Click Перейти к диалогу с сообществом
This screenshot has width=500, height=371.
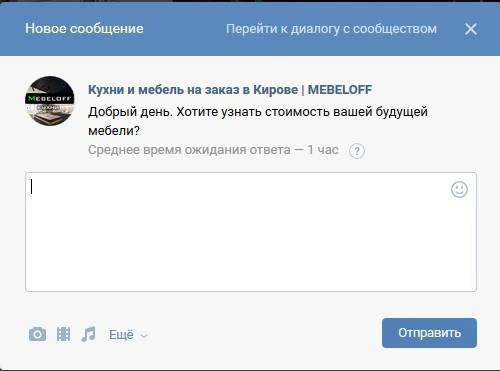coord(331,29)
